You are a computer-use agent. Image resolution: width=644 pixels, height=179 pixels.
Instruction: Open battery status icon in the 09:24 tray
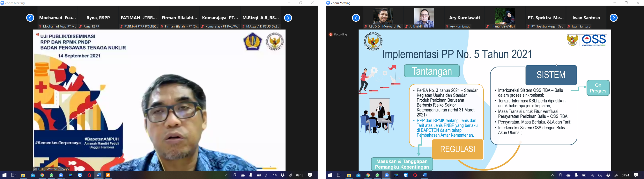point(584,175)
